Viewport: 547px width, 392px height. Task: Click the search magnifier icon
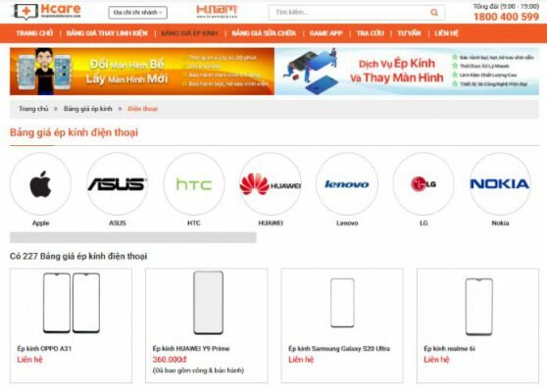pyautogui.click(x=434, y=13)
